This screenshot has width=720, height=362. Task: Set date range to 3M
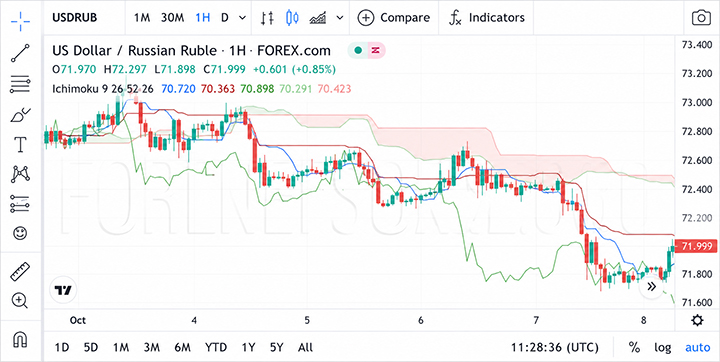tap(152, 347)
